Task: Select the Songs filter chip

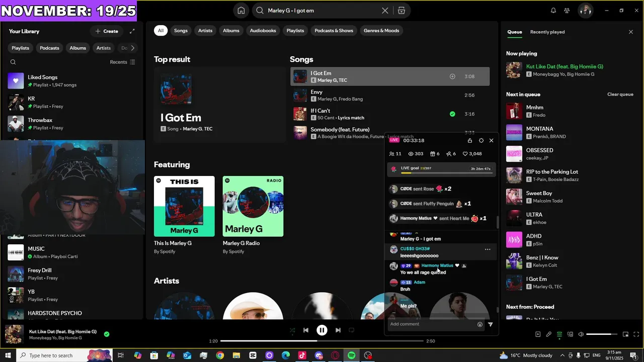Action: click(x=181, y=31)
